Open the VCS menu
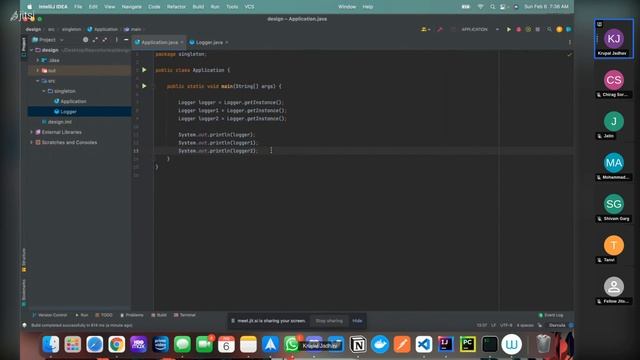 (x=249, y=7)
